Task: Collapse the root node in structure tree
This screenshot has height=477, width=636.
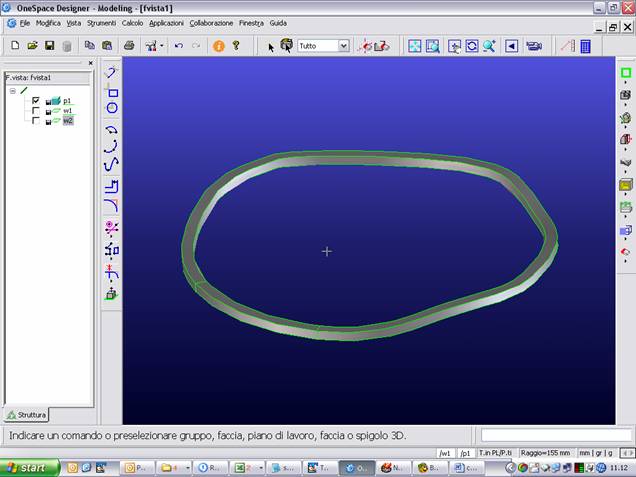Action: 13,91
